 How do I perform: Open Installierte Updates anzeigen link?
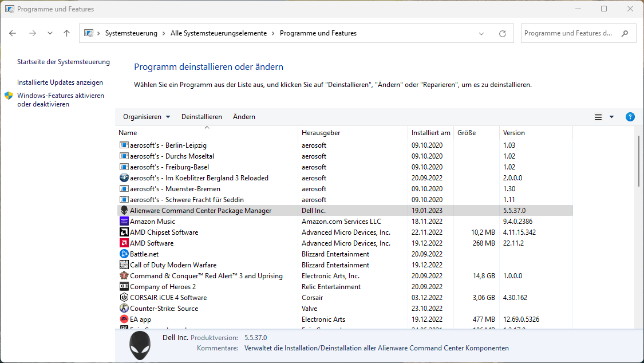pyautogui.click(x=60, y=82)
